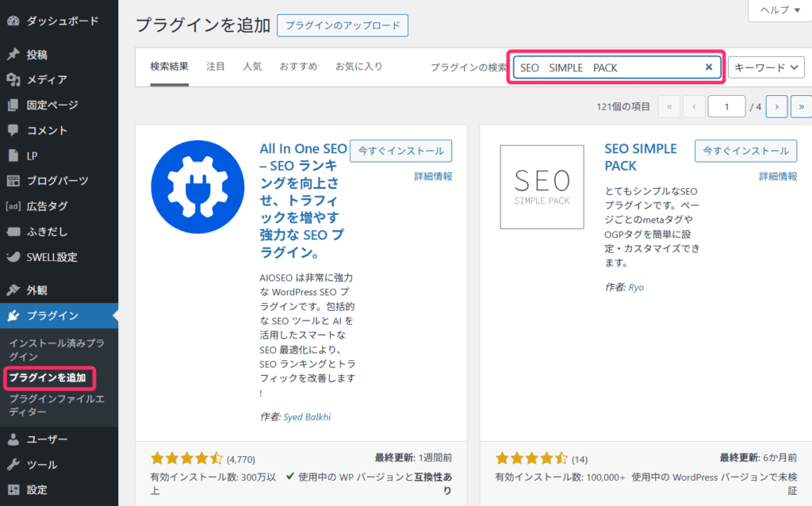The image size is (812, 506).
Task: Switch to the 検索結果 tab
Action: click(x=170, y=67)
